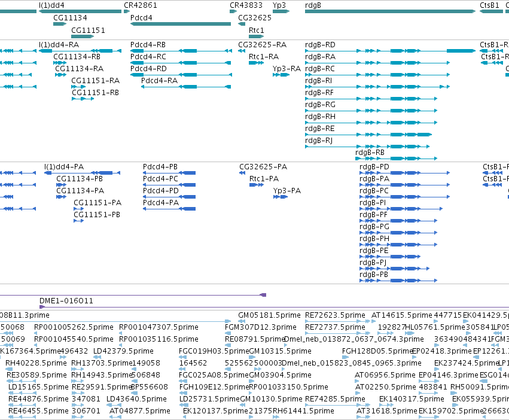The height and width of the screenshot is (420, 509).
Task: Click EST RH40228.5prime
Action: 36,363
